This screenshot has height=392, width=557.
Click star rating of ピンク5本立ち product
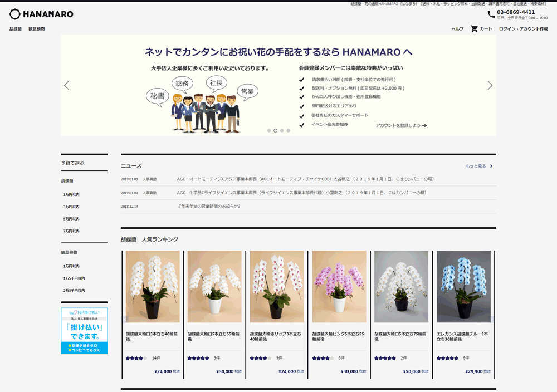(323, 358)
